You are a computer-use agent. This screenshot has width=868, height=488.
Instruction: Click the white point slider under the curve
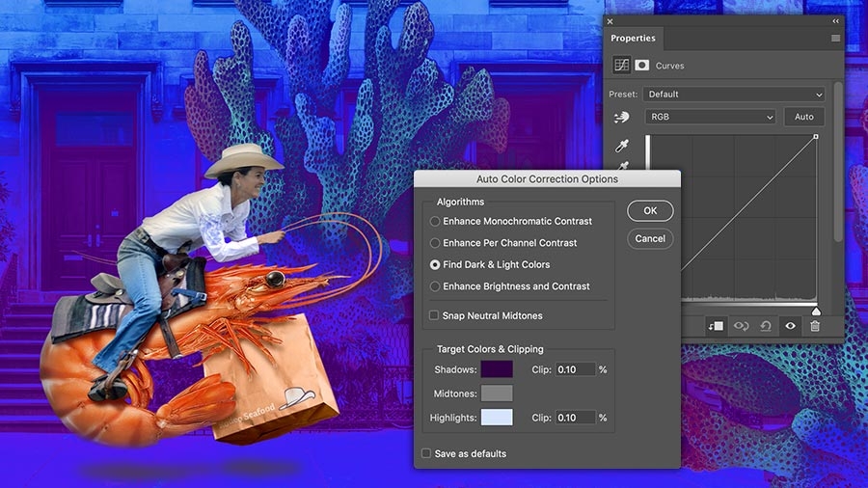click(x=815, y=311)
